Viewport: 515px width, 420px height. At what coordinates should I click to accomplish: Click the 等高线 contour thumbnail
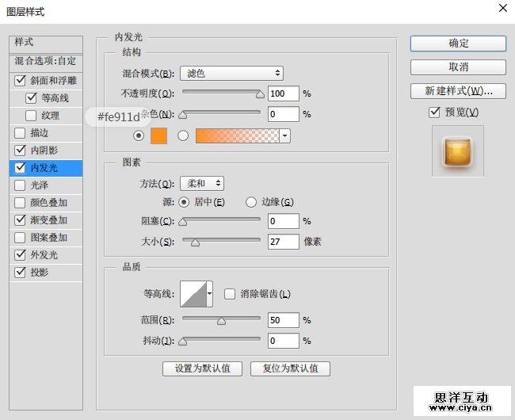coord(193,294)
